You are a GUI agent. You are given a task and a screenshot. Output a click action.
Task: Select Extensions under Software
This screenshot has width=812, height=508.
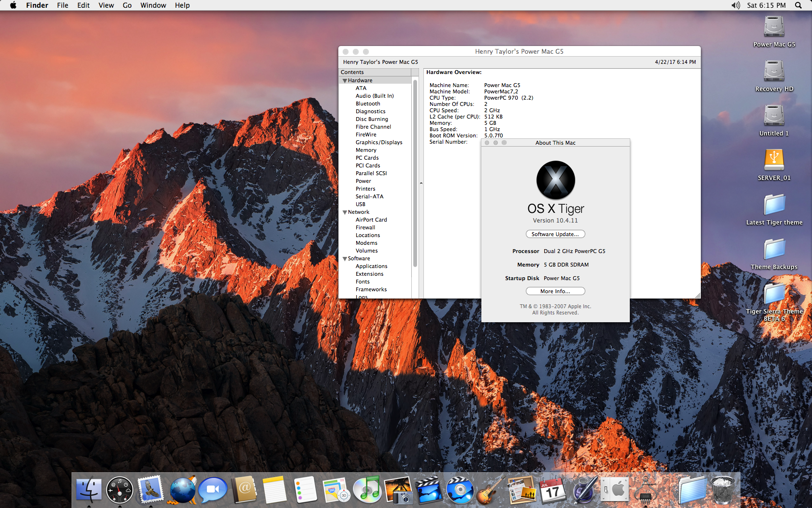[370, 274]
